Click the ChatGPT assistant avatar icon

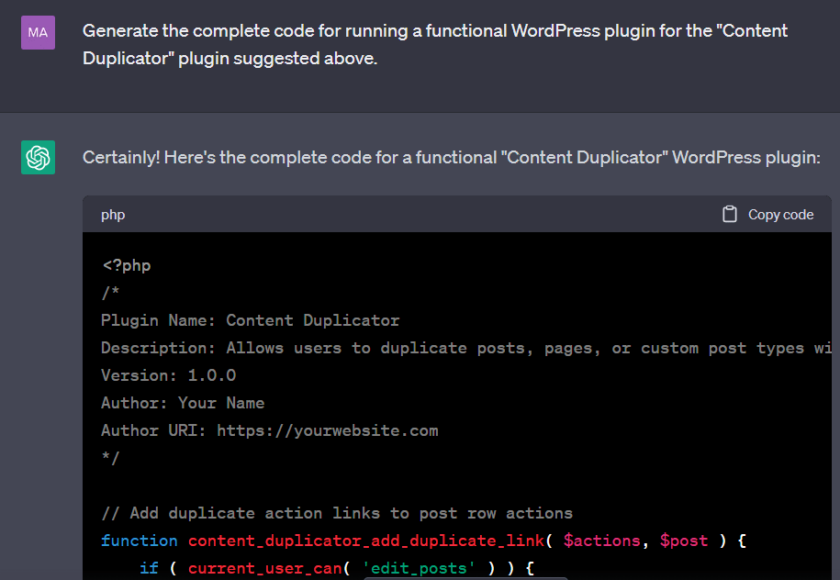37,157
